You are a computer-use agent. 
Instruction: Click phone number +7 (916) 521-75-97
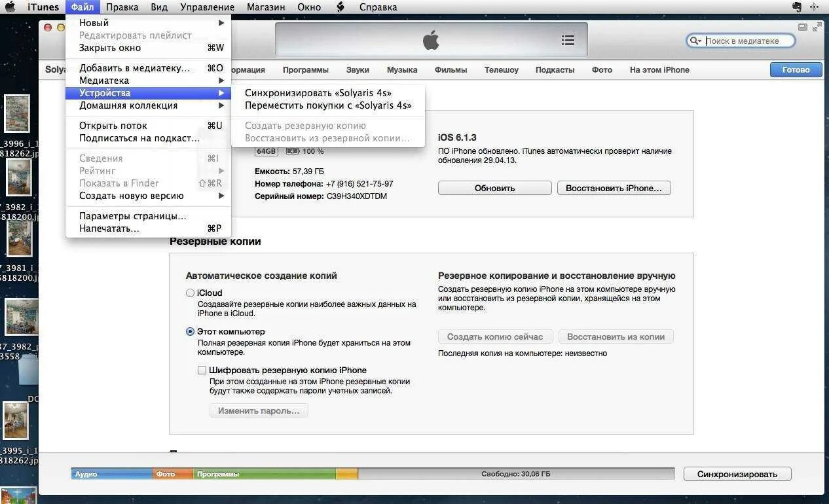coord(359,184)
